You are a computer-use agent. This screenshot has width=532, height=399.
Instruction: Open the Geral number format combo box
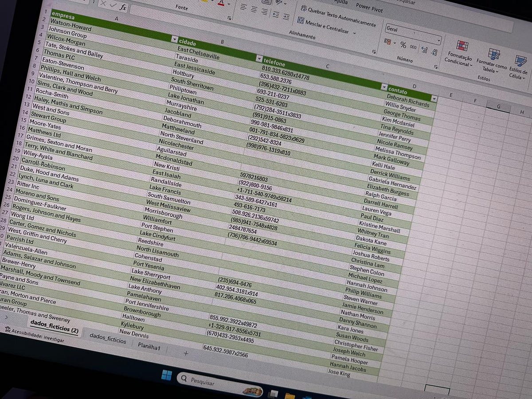[x=413, y=33]
